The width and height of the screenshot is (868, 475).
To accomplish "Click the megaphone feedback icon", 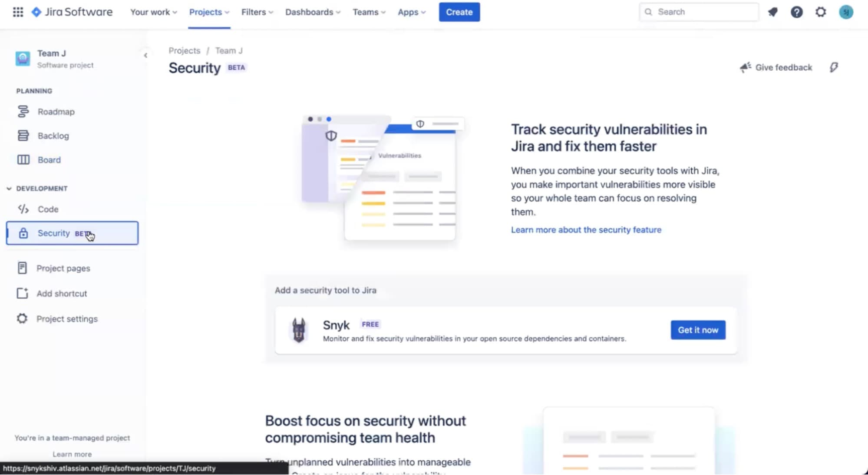I will (x=745, y=67).
